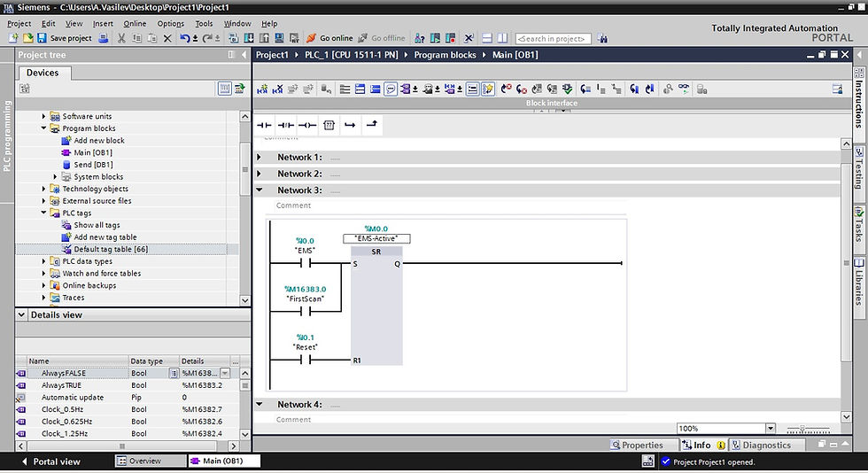The width and height of the screenshot is (868, 473).
Task: Toggle the free-form comments speech bubble
Action: point(391,89)
